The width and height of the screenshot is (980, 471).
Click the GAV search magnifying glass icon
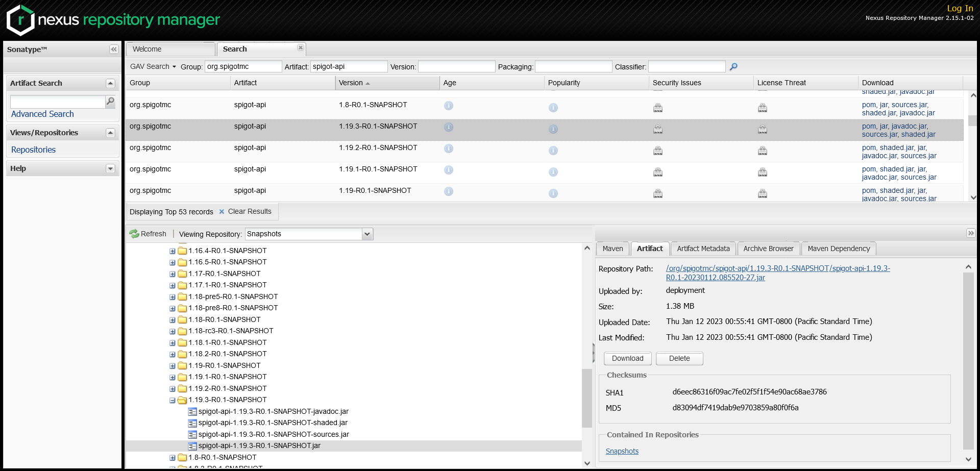[733, 66]
